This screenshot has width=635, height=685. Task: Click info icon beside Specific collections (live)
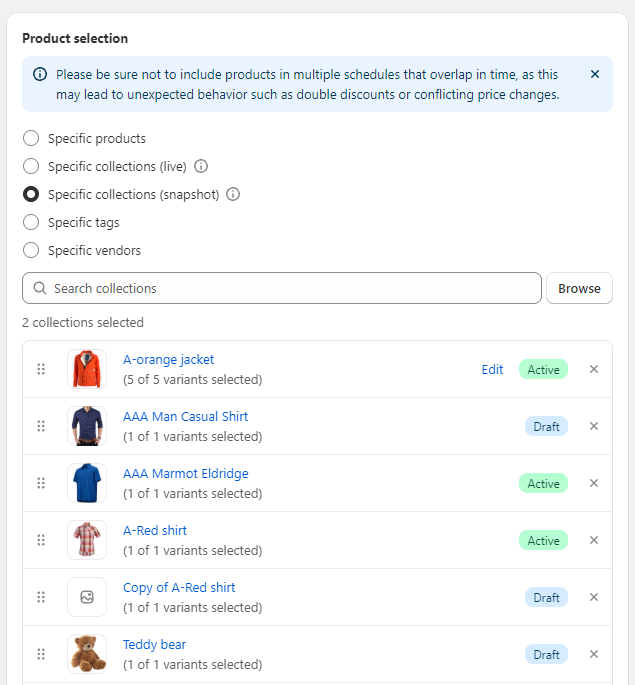click(201, 166)
